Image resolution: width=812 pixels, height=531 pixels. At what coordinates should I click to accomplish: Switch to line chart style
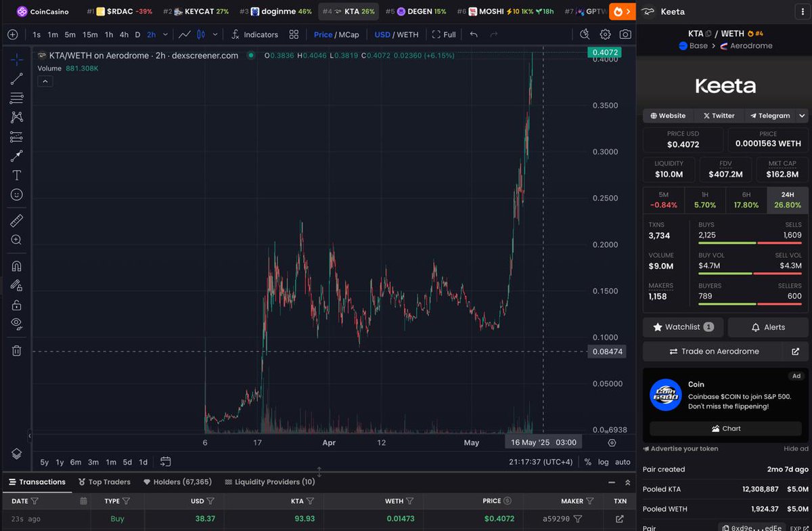184,35
